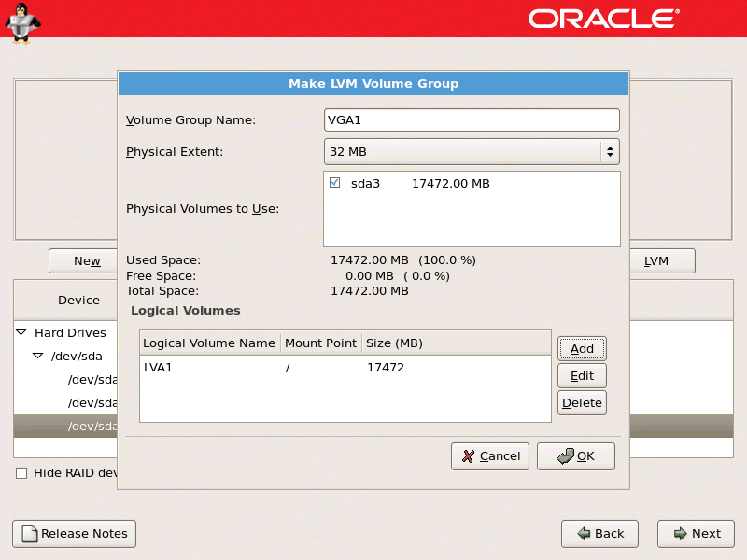Click the left arrow icon on Back
This screenshot has width=747, height=560.
pyautogui.click(x=584, y=533)
